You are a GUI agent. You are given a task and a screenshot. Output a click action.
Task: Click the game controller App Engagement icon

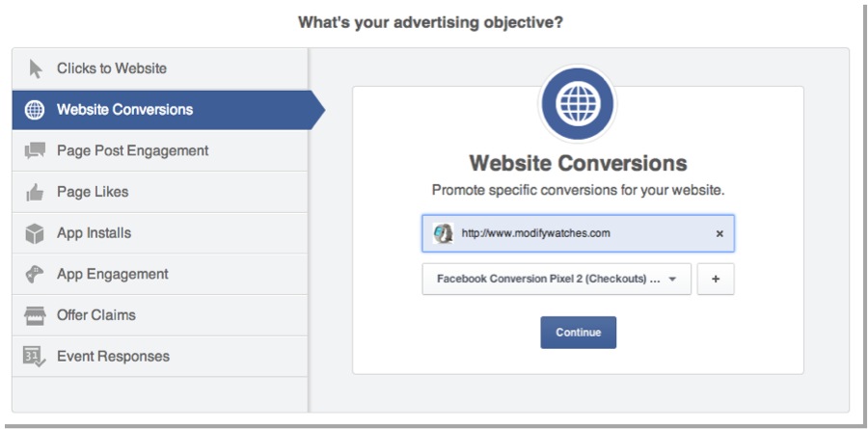point(35,275)
